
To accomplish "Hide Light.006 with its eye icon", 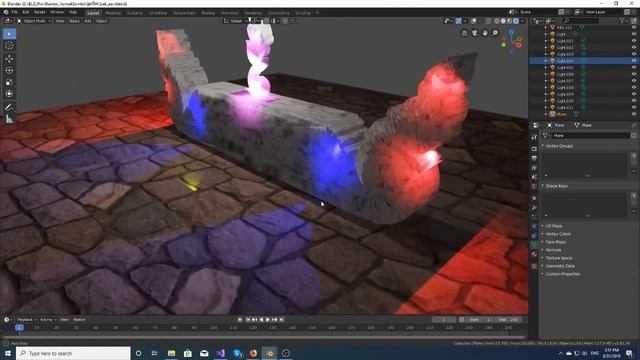I will point(634,74).
